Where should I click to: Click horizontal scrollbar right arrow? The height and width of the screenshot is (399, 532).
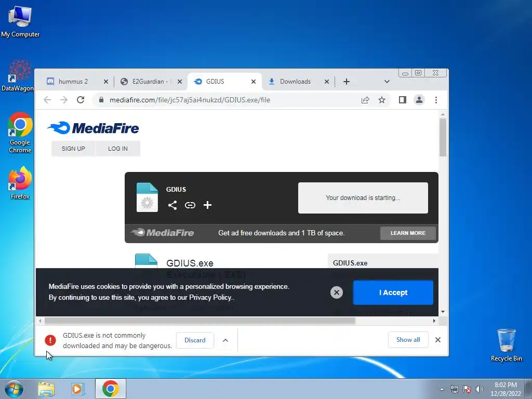[434, 321]
